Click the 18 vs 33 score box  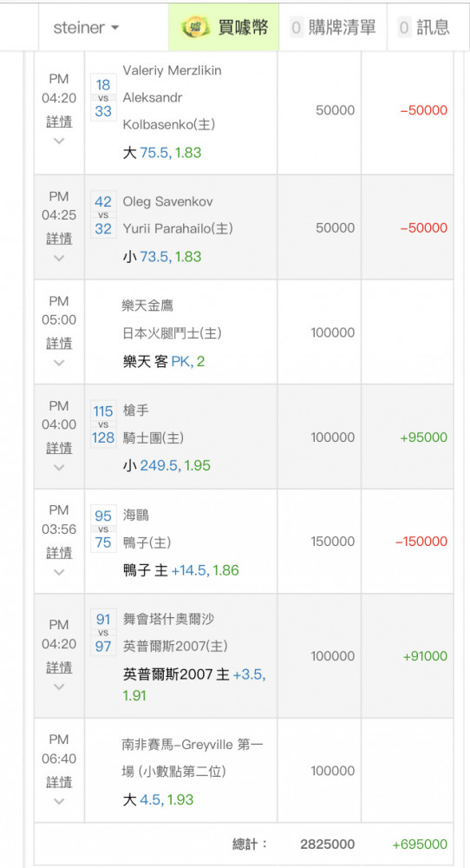point(103,97)
